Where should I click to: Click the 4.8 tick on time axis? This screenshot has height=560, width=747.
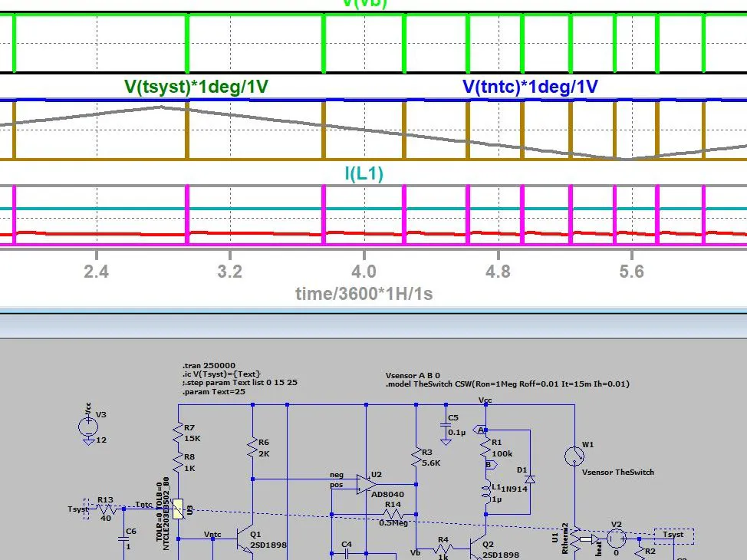click(498, 272)
